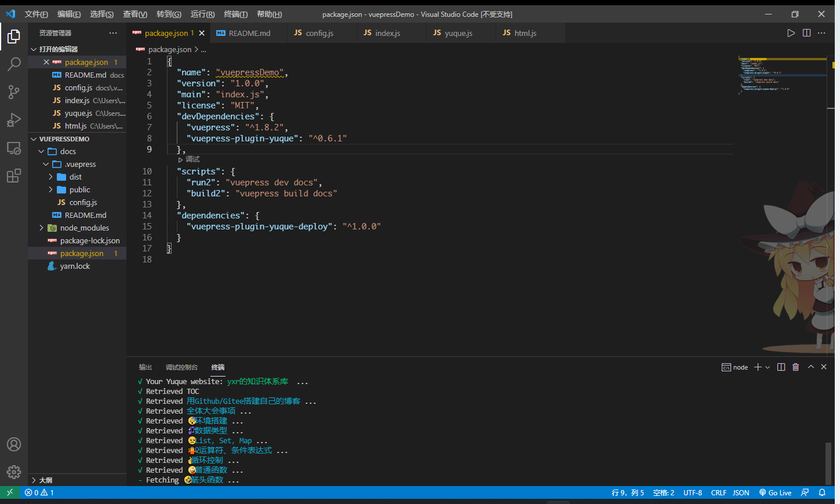This screenshot has width=840, height=504.
Task: Click the terminal panel vertical scrollbar
Action: (x=828, y=462)
